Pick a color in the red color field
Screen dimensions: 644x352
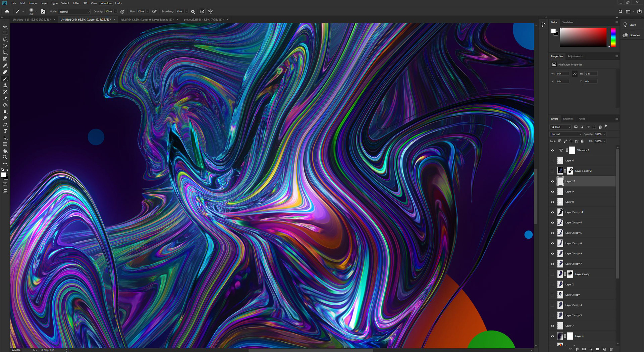pyautogui.click(x=583, y=37)
